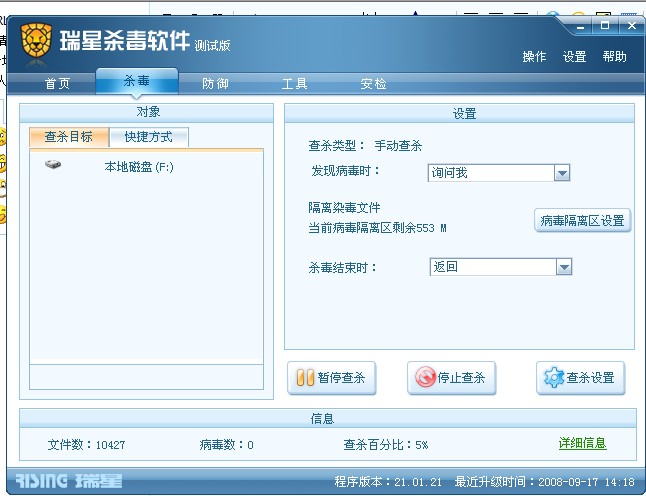This screenshot has width=646, height=496.
Task: Click the 隔离染毒文件 label
Action: pos(344,207)
